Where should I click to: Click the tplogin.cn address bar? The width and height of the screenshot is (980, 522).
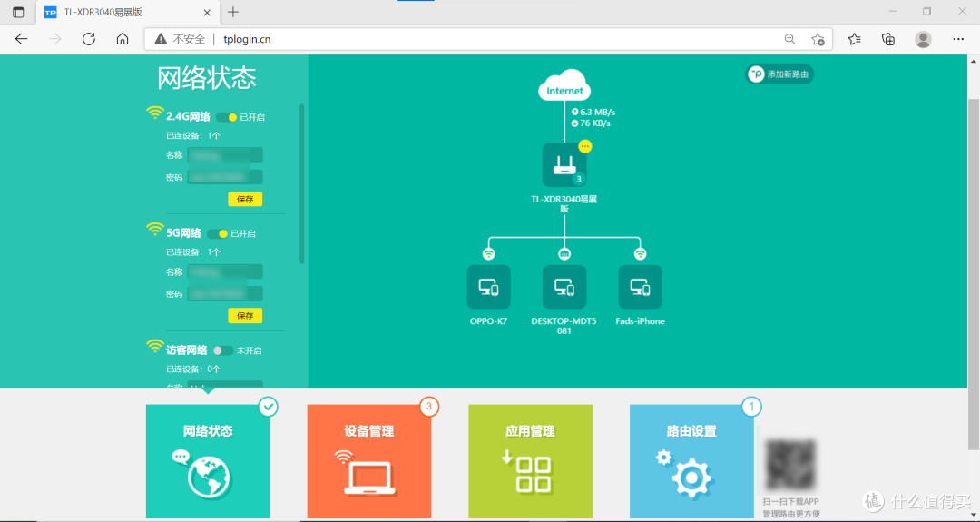coord(487,39)
